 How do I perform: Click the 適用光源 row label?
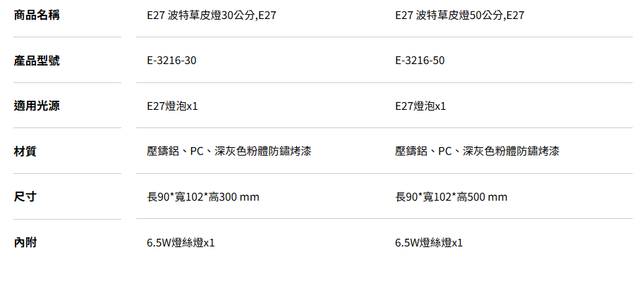[37, 106]
